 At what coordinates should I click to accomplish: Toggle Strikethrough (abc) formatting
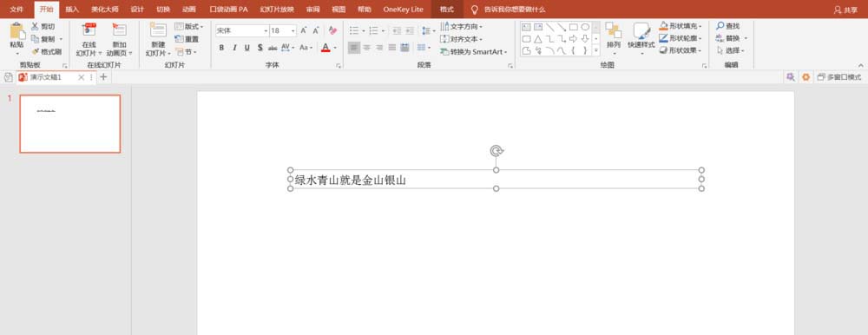click(x=273, y=48)
